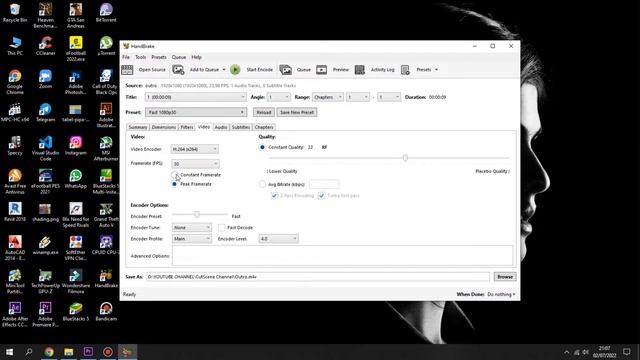Open Google Chrome desktop icon
The image size is (640, 360).
click(15, 76)
